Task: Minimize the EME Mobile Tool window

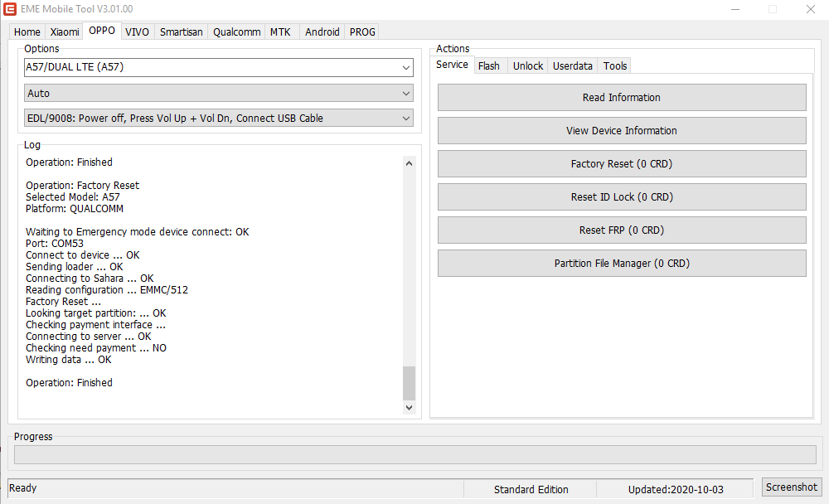Action: coord(734,9)
